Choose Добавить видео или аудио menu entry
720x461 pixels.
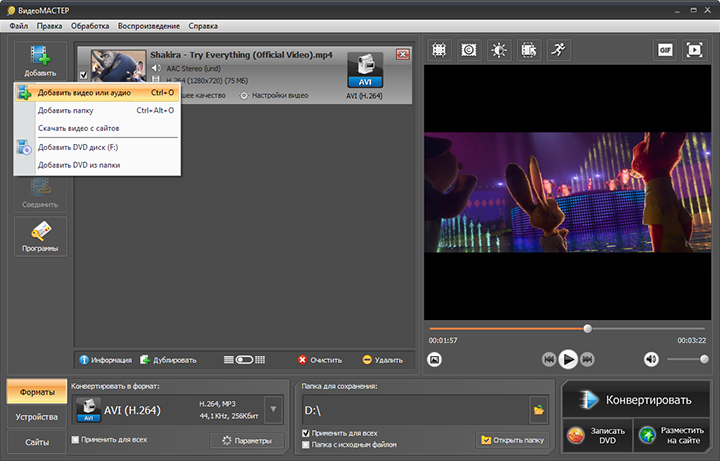coord(97,93)
